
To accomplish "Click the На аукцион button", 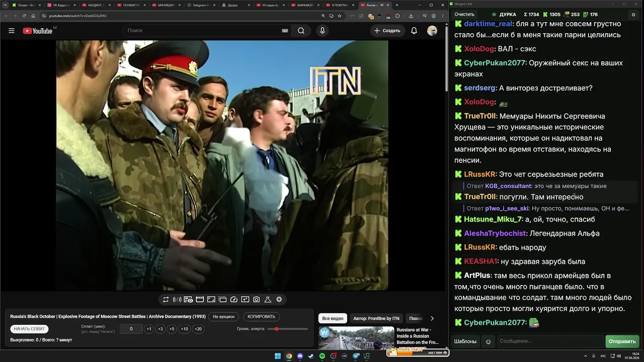I will (223, 317).
